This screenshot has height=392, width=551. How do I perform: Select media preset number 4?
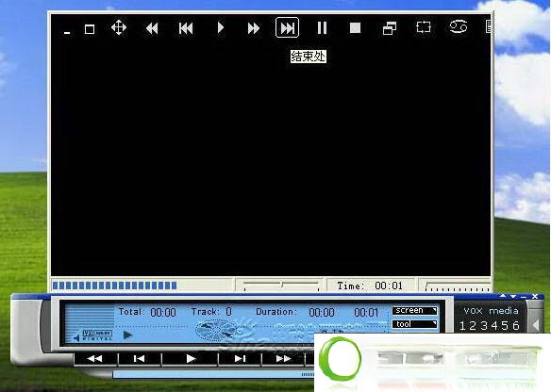(494, 326)
